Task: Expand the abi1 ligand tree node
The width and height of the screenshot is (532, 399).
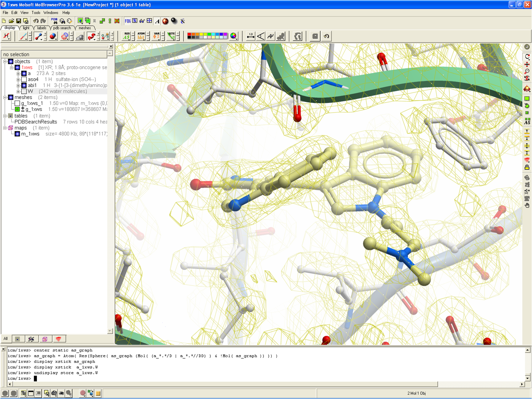Action: pyautogui.click(x=18, y=85)
